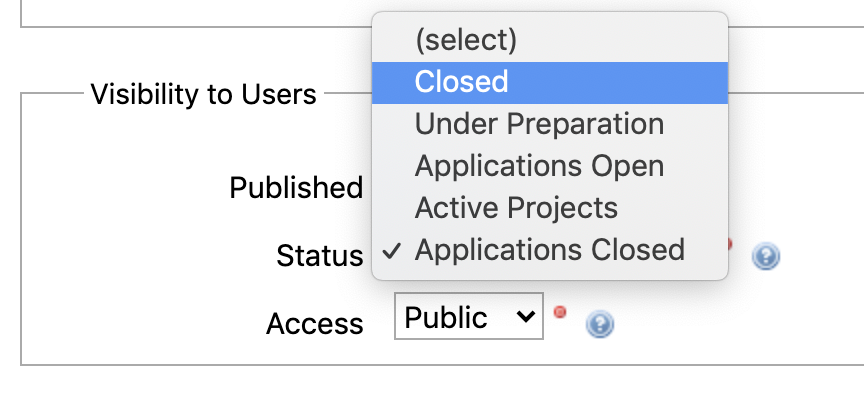Click the red required marker beside Status

[728, 245]
